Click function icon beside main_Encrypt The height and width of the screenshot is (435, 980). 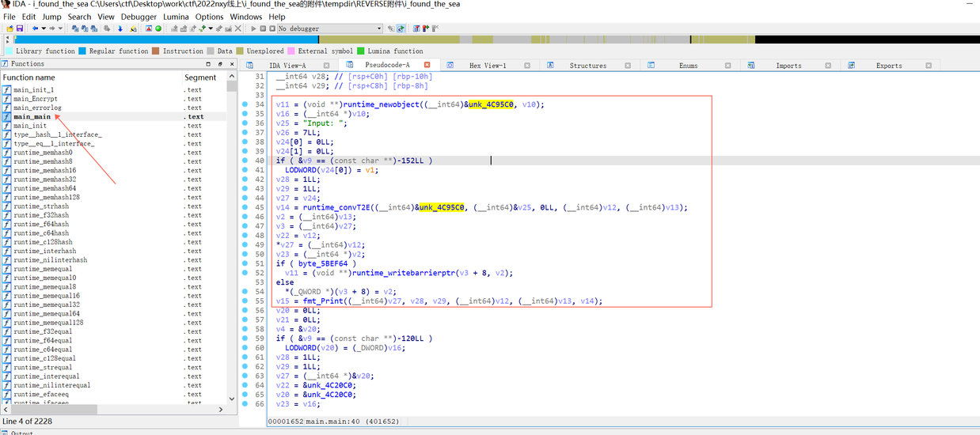(x=7, y=99)
